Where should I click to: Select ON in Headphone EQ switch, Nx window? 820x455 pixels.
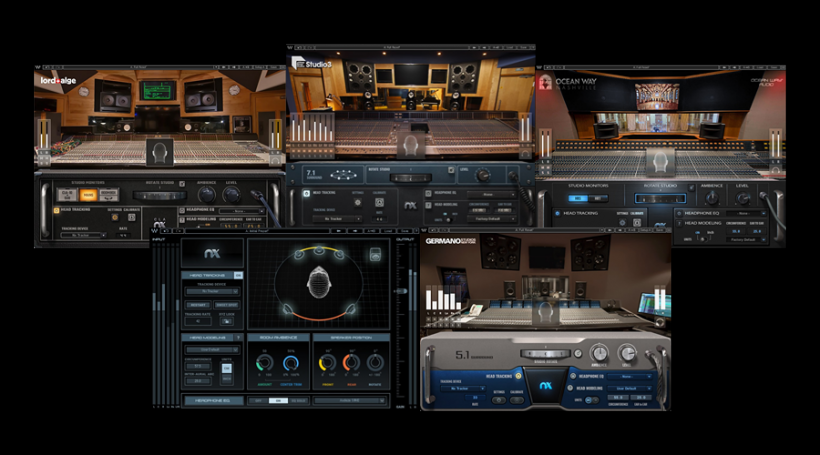tap(278, 401)
